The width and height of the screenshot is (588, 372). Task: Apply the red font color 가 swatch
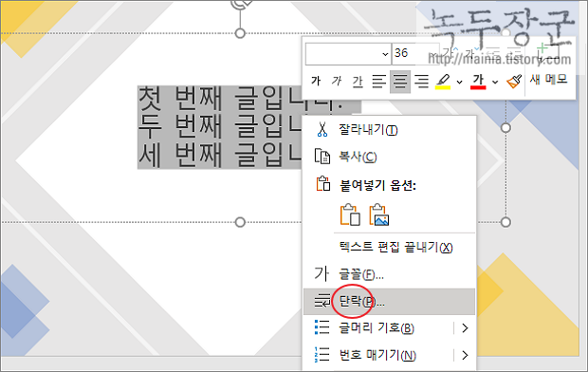coord(478,81)
